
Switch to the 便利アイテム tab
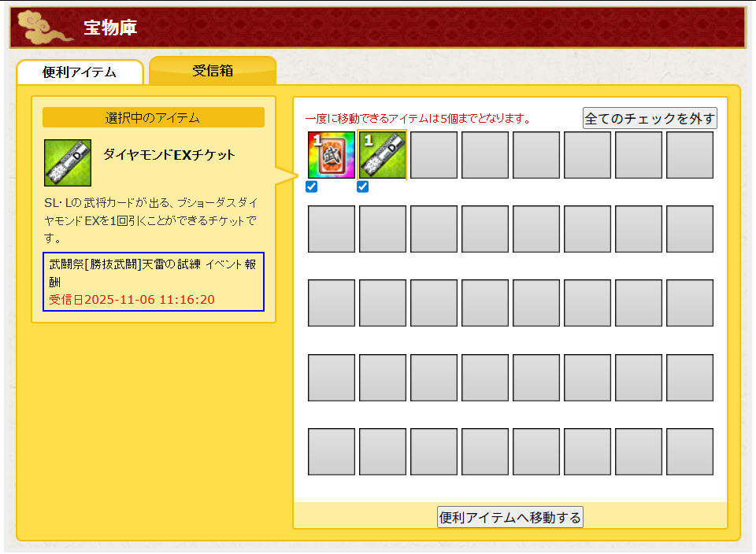(x=79, y=72)
